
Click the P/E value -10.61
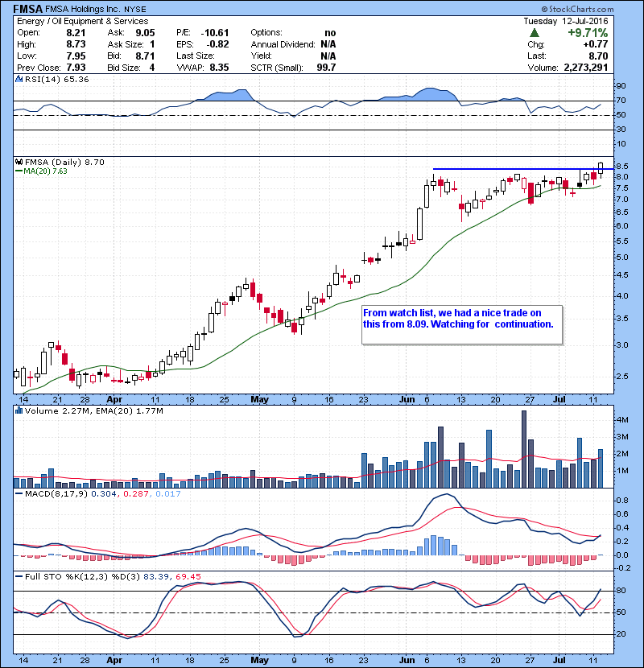coord(215,33)
